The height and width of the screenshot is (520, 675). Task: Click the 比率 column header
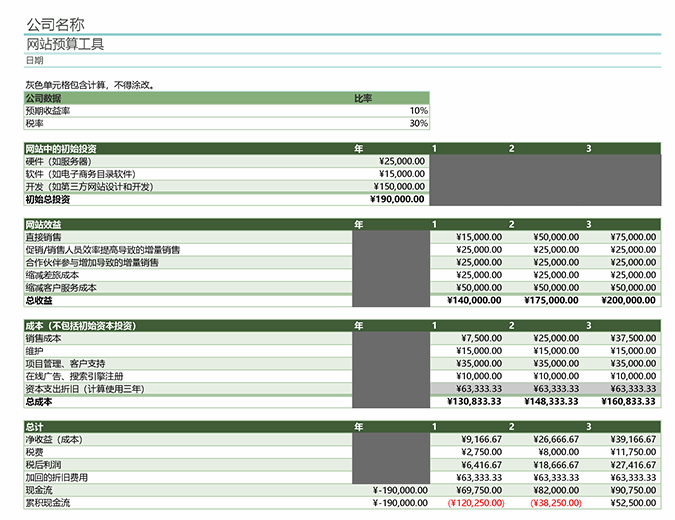363,98
